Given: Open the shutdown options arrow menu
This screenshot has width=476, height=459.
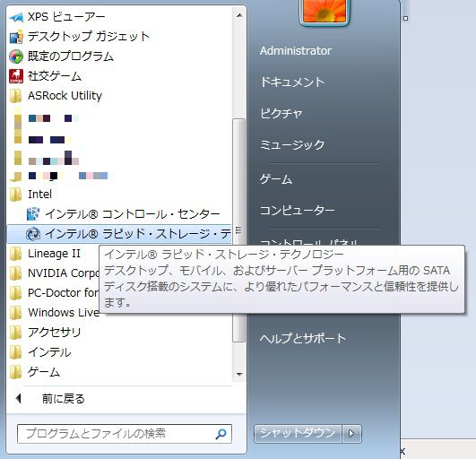Looking at the screenshot, I should point(351,434).
